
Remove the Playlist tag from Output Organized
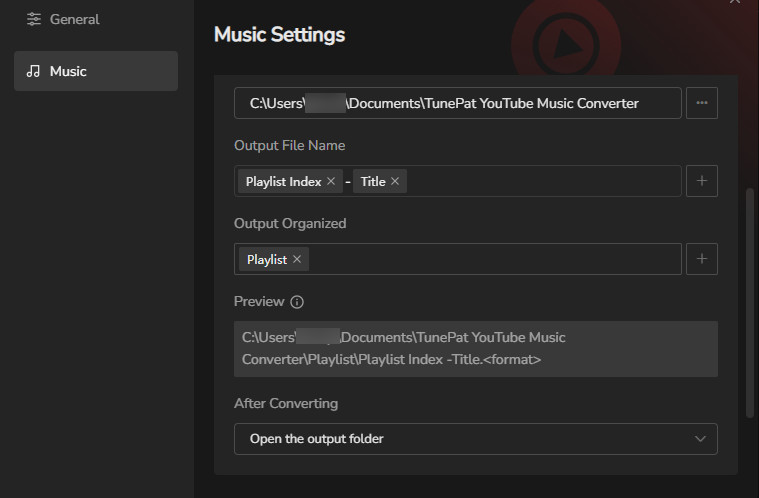coord(297,259)
